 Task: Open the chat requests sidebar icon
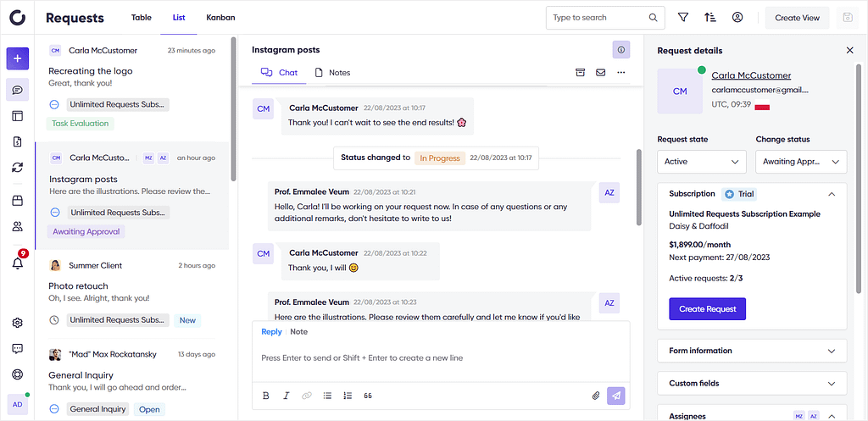tap(18, 90)
